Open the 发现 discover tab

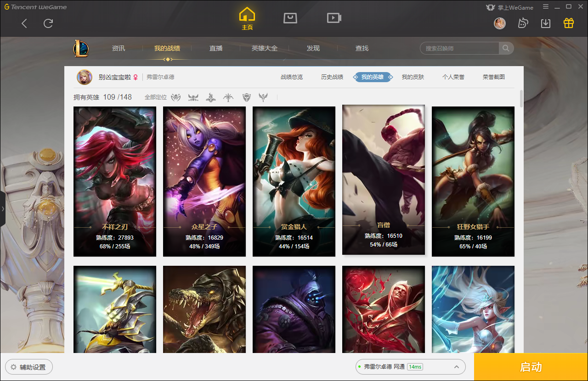[x=313, y=48]
